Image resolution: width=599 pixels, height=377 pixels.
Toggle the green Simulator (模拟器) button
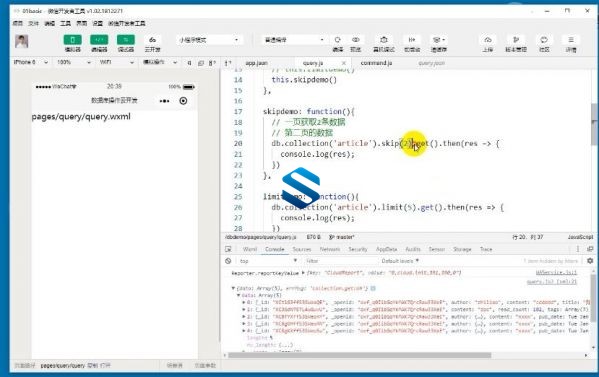73,40
